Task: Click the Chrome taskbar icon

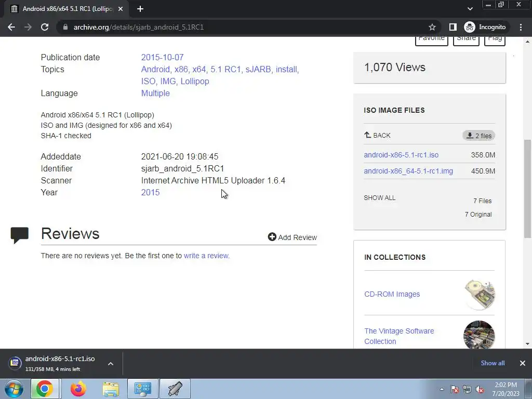Action: [45, 389]
